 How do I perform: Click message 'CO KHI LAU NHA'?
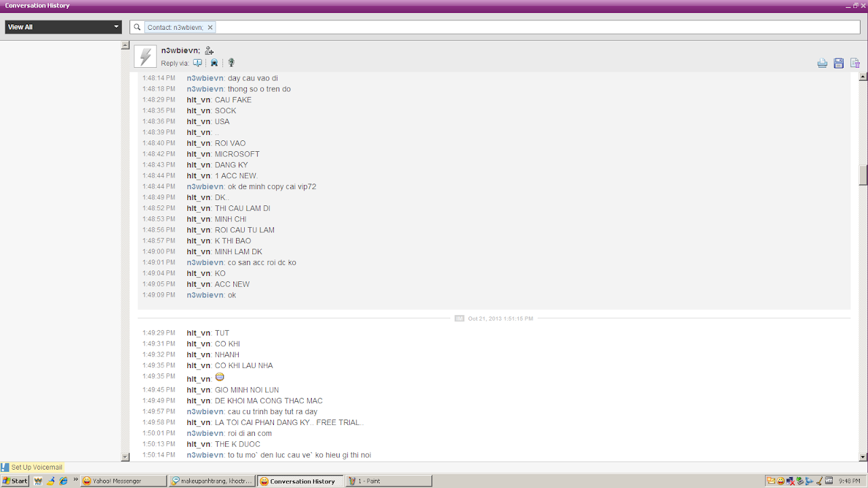[244, 365]
